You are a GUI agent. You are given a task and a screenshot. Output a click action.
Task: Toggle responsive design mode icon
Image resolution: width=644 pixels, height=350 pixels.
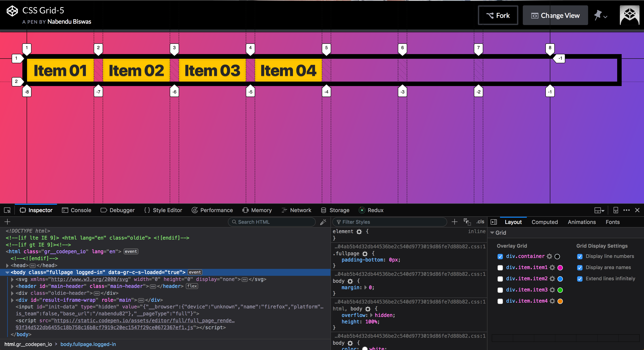pyautogui.click(x=616, y=210)
